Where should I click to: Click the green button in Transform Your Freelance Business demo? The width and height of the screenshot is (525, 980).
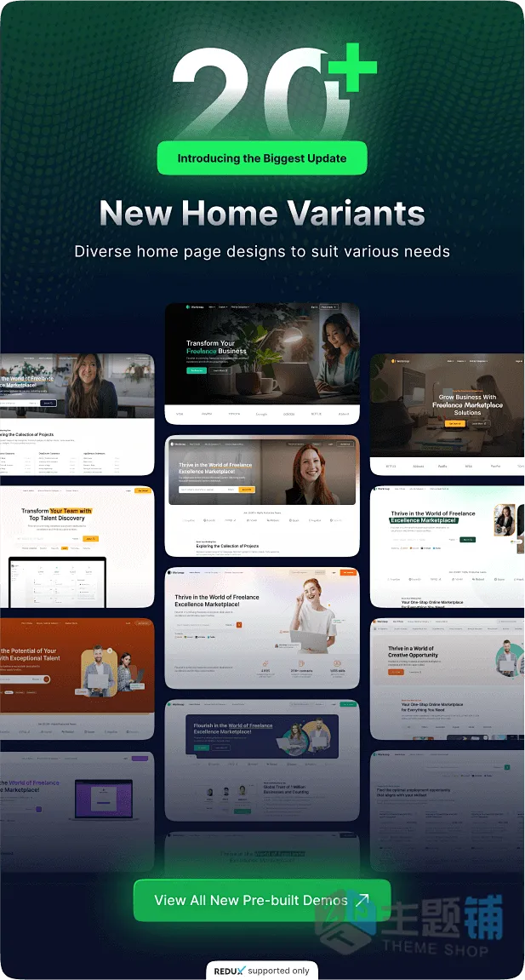click(196, 370)
